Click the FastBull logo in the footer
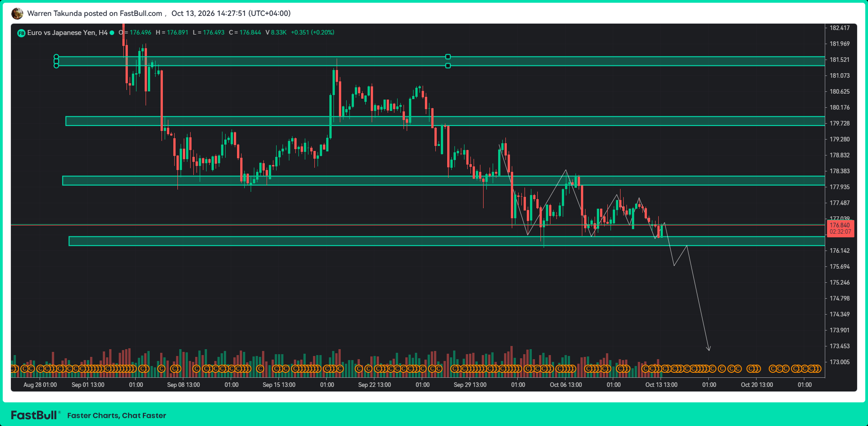This screenshot has height=426, width=868. 35,415
